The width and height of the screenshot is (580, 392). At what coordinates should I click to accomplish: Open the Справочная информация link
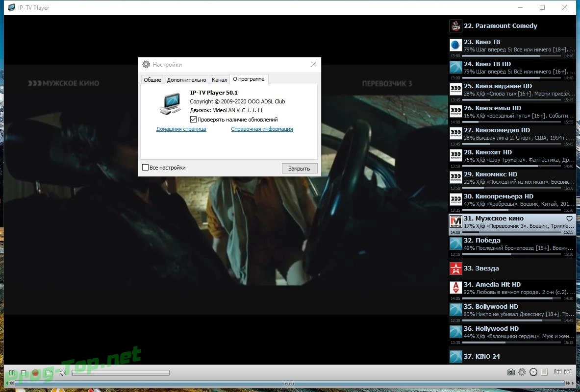click(x=262, y=129)
